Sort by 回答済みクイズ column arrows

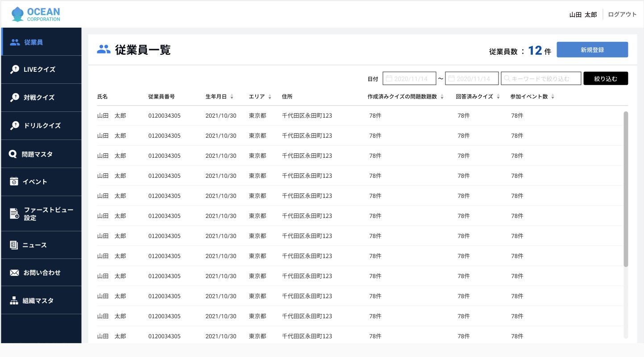coord(498,97)
